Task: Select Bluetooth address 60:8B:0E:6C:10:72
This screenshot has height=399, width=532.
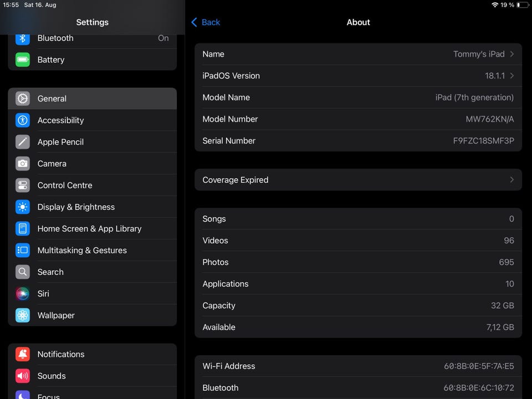Action: click(479, 388)
